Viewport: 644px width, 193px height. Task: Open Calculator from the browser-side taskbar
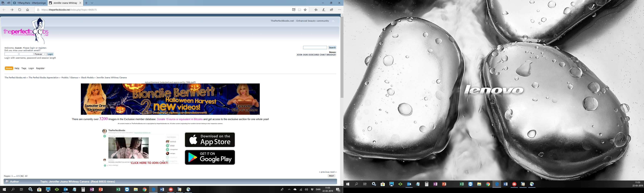point(83,189)
